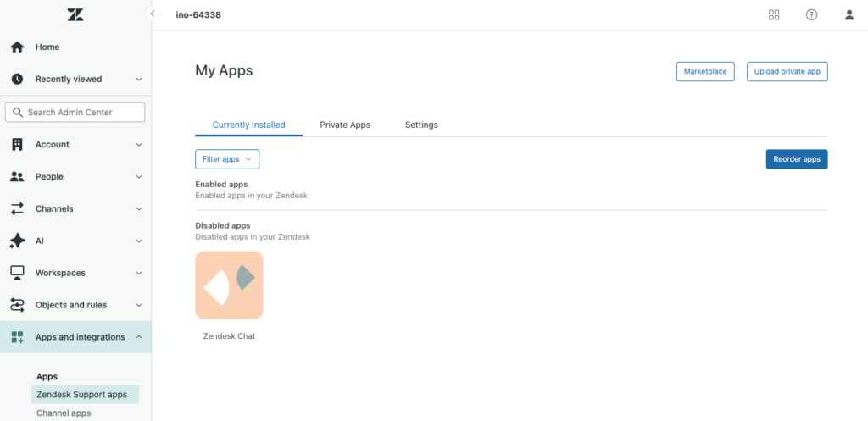The image size is (868, 421).
Task: Click the Search Admin Center field
Action: pos(75,112)
